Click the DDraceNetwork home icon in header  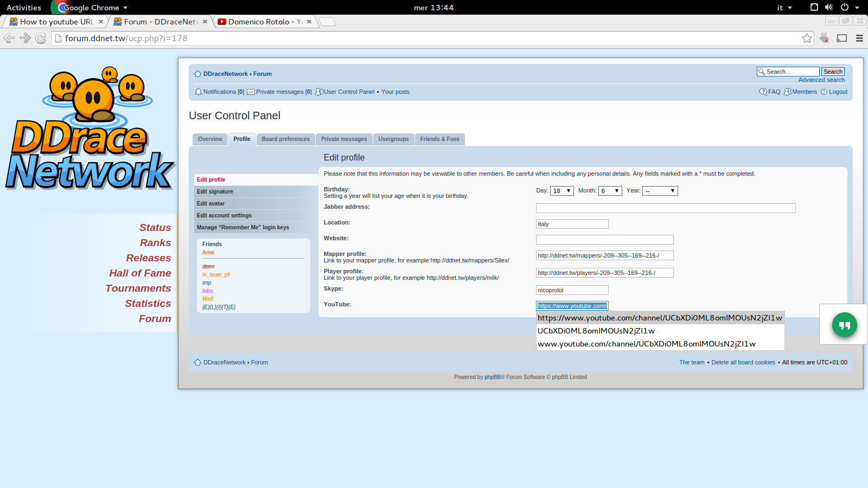pyautogui.click(x=197, y=74)
